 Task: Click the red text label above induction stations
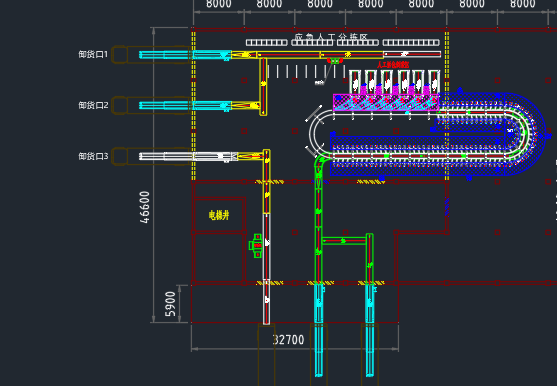pos(393,65)
